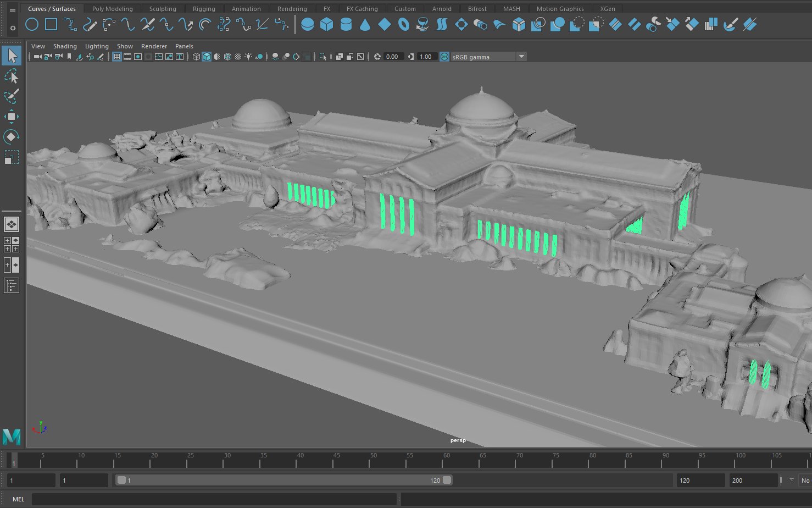Screen dimensions: 812x508
Task: Activate the Paint Selection tool
Action: [x=12, y=96]
